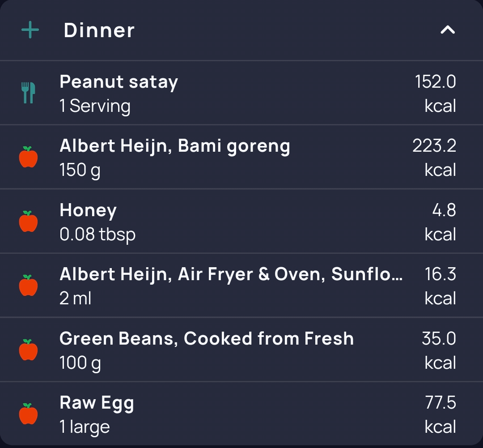Open the Peanut satay entry

pyautogui.click(x=241, y=93)
